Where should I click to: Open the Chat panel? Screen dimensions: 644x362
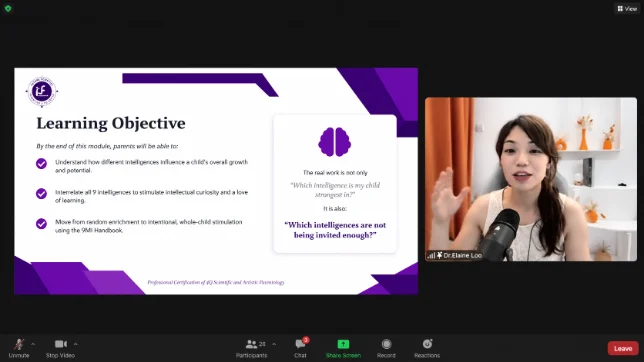pyautogui.click(x=300, y=348)
